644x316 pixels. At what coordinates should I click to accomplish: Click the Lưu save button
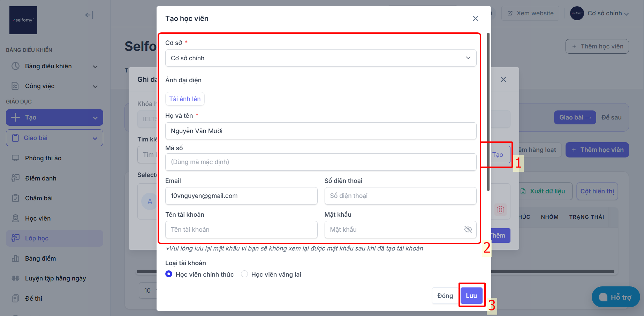point(471,296)
